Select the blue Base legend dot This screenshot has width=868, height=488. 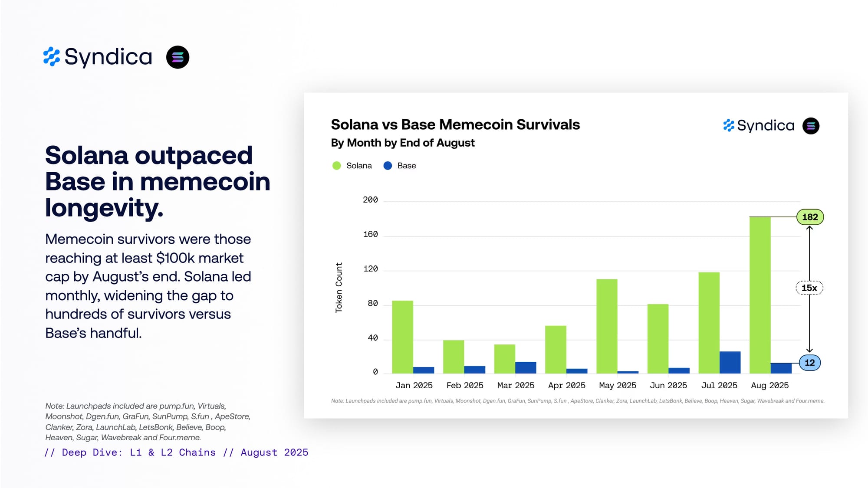[x=388, y=166]
